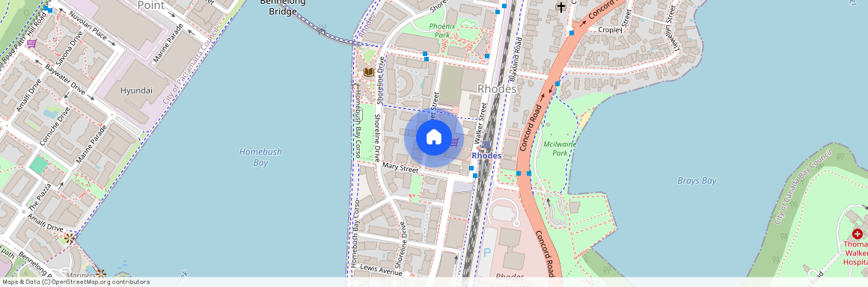Viewport: 868px width, 287px height.
Task: Click the Thomas Walker Hospital label
Action: coord(855,253)
